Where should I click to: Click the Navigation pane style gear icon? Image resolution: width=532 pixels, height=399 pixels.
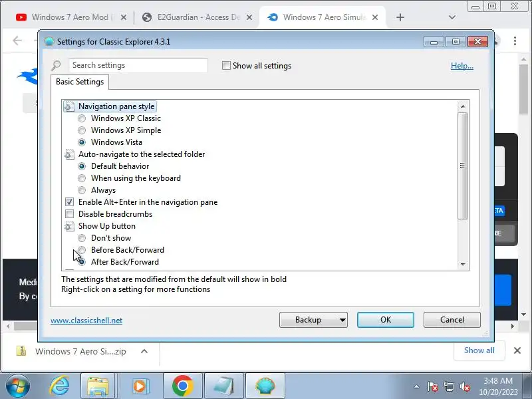tap(69, 106)
